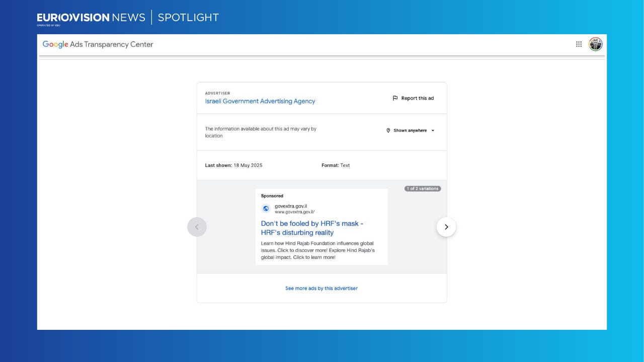Open the ad headline about HRF's mask

tap(312, 228)
